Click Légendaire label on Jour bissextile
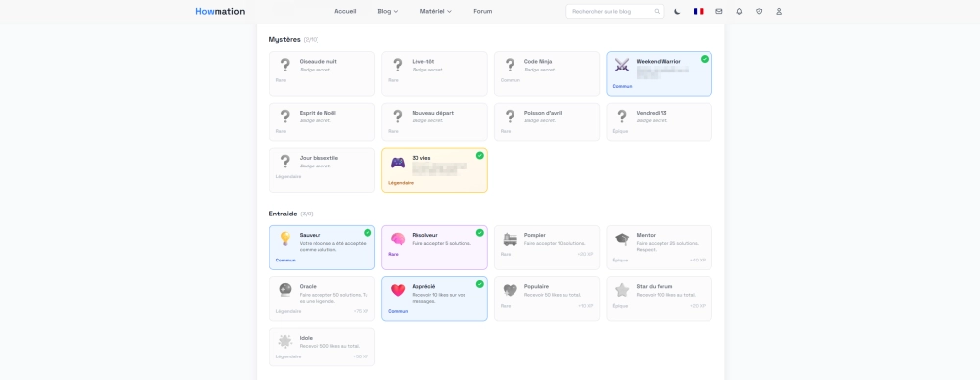The image size is (980, 380). point(288,177)
